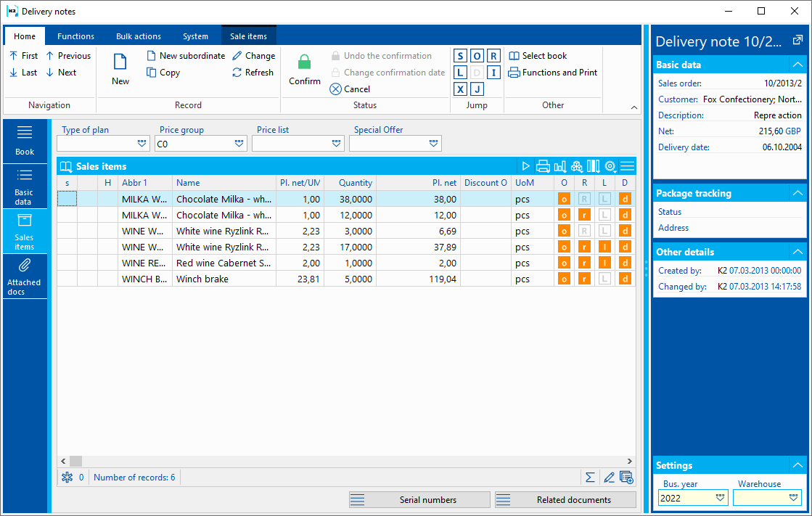Viewport: 812px width, 516px height.
Task: Jump using the X button
Action: tap(460, 89)
